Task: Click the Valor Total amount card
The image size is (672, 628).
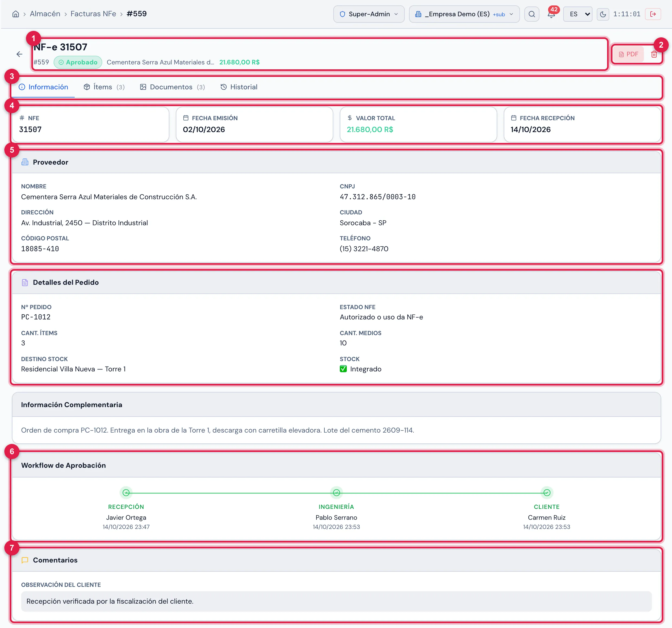Action: (x=418, y=125)
